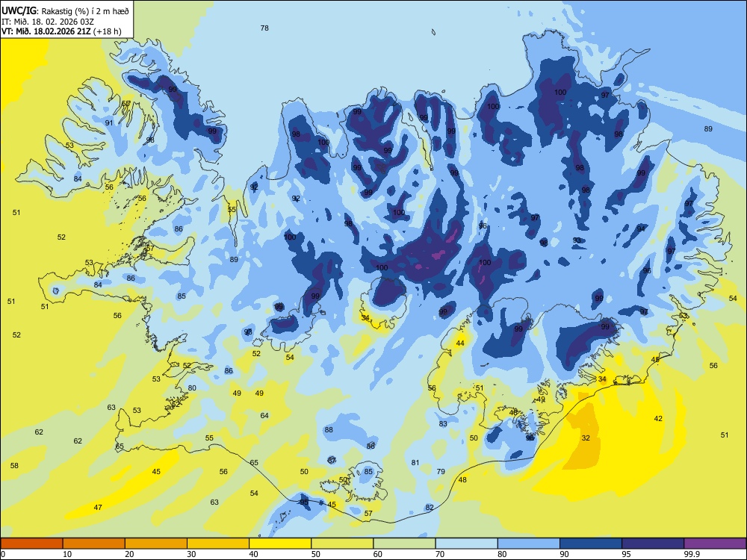The height and width of the screenshot is (560, 747).
Task: Click the legend scale label 99.9
Action: [x=692, y=554]
